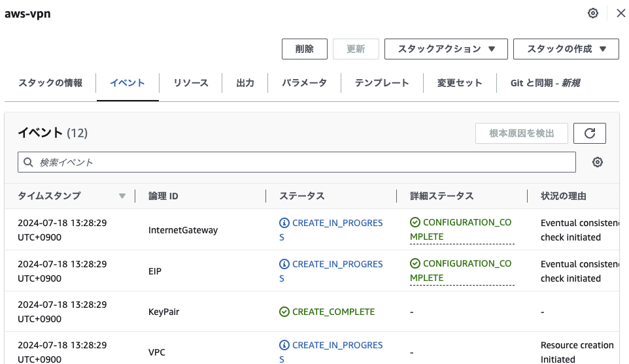Viewport: 629px width, 364px height.
Task: Click EIP CONFIGURATION_COMPLETE detailed status link
Action: coord(461,271)
